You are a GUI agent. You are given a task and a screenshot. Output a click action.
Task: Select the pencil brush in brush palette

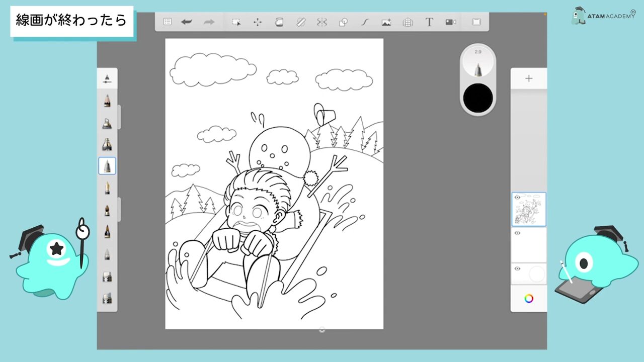107,101
